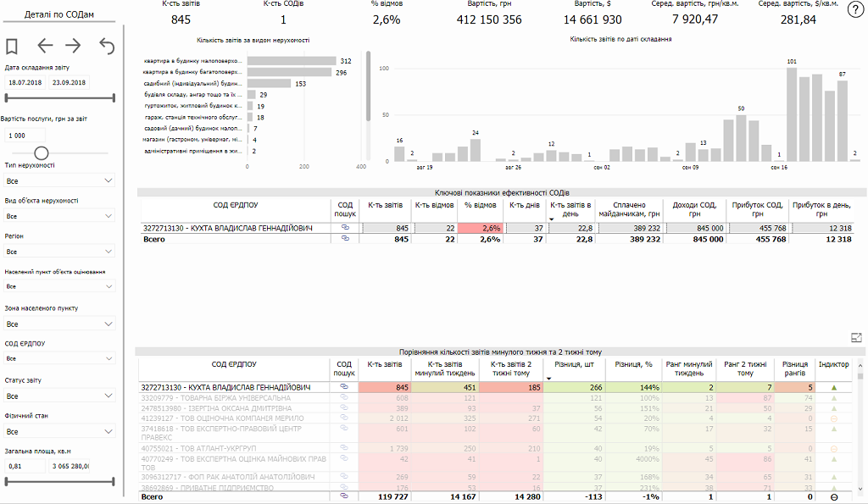Viewport: 868px width, 504px height.
Task: Click the start date field 18.07.2018
Action: [x=25, y=83]
